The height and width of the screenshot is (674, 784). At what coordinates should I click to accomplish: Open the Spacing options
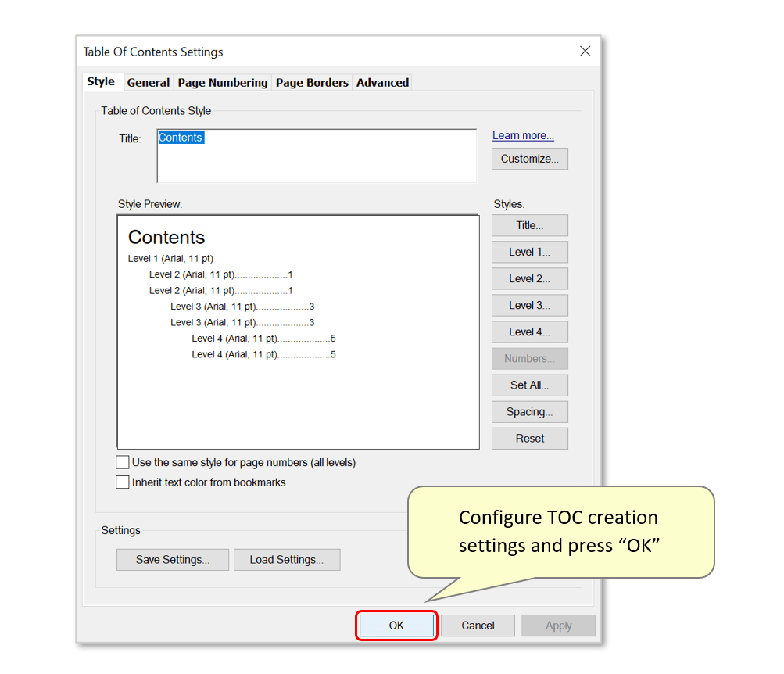tap(529, 412)
